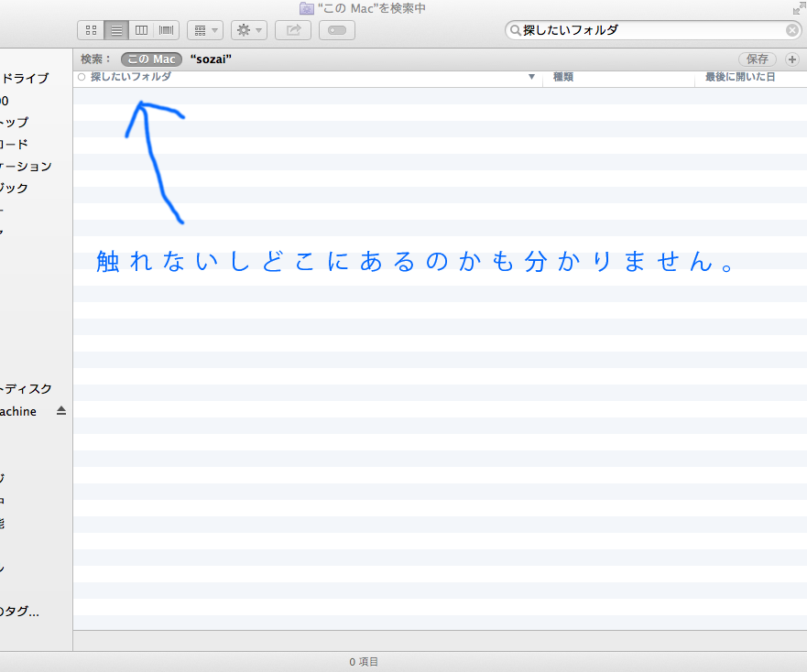The image size is (807, 672).
Task: Switch to column view in the toolbar
Action: 141,30
